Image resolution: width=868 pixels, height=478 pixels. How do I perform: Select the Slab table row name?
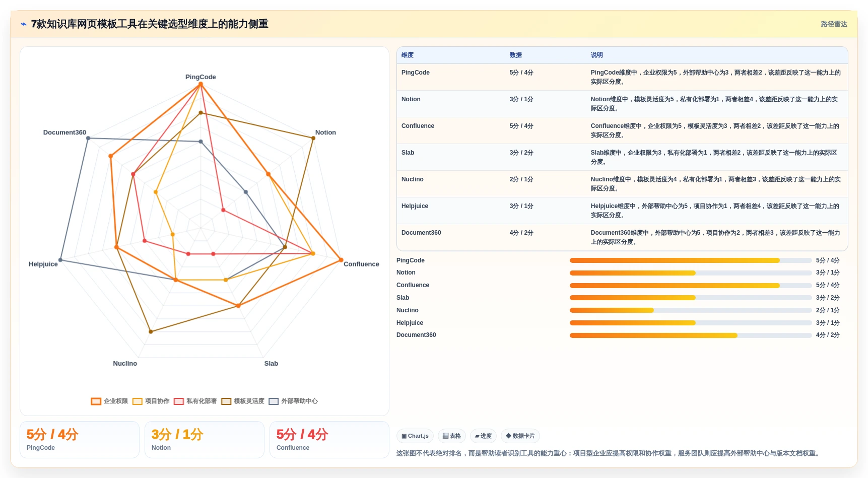pos(408,153)
